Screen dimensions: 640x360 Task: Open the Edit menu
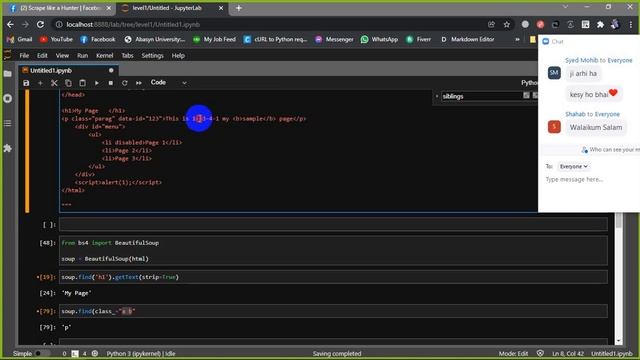(x=42, y=56)
